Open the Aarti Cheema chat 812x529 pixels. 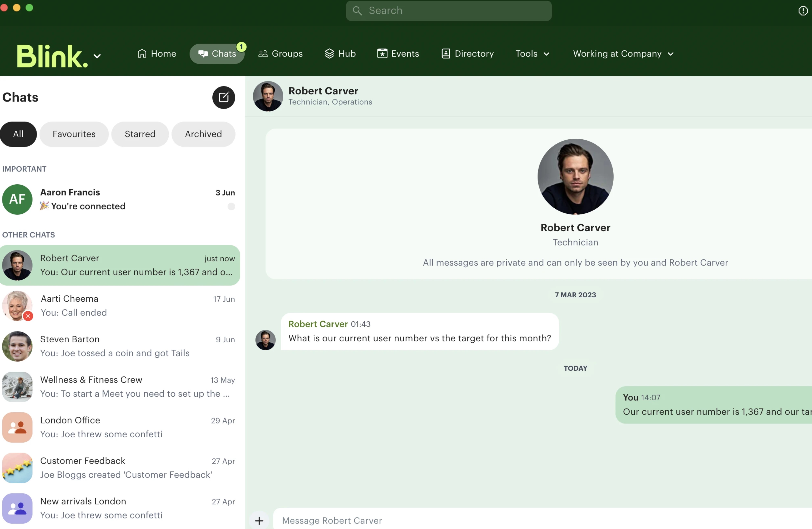click(x=120, y=305)
